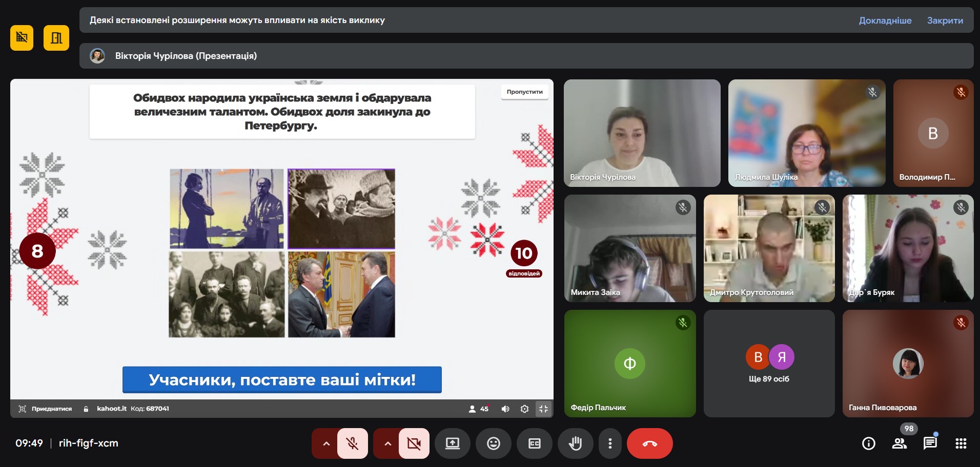Open emoji reactions
Image resolution: width=980 pixels, height=467 pixels.
click(494, 443)
